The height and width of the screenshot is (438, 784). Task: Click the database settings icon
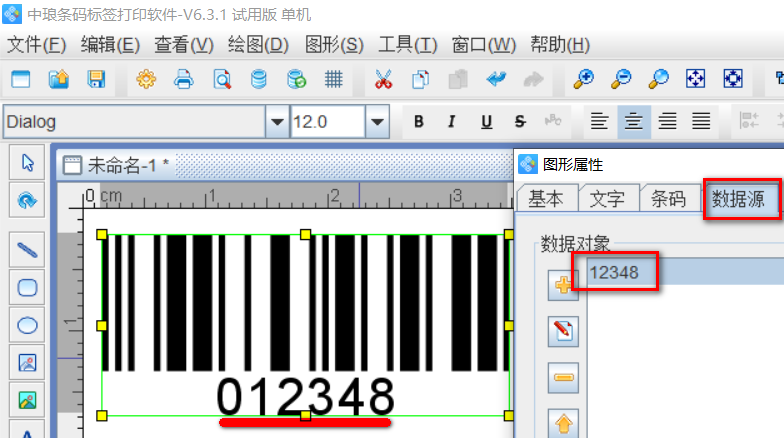(258, 79)
